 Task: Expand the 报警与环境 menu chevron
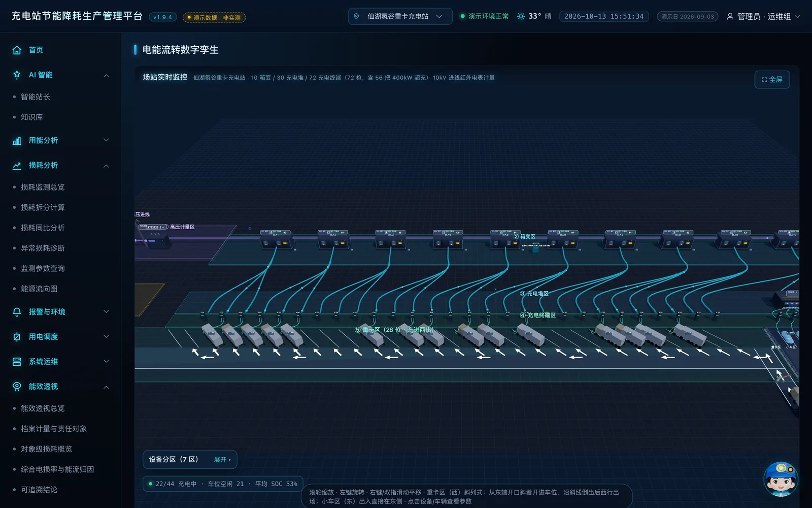[x=106, y=312]
